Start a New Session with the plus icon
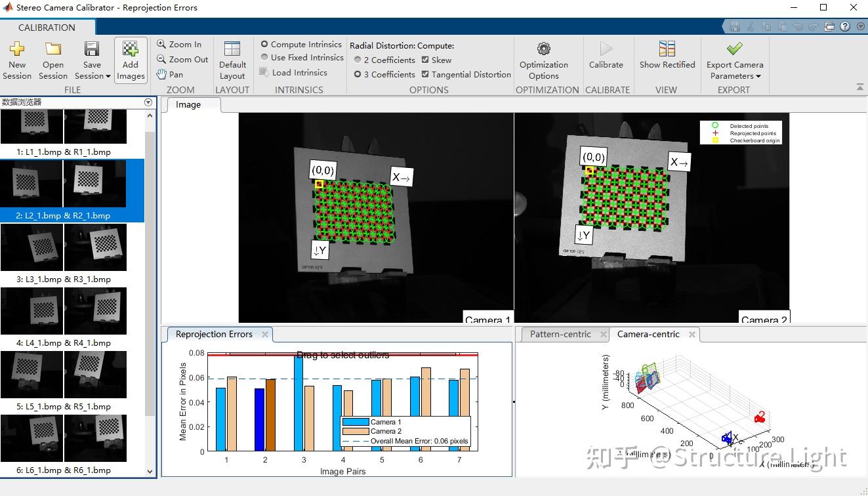The image size is (868, 496). tap(17, 49)
